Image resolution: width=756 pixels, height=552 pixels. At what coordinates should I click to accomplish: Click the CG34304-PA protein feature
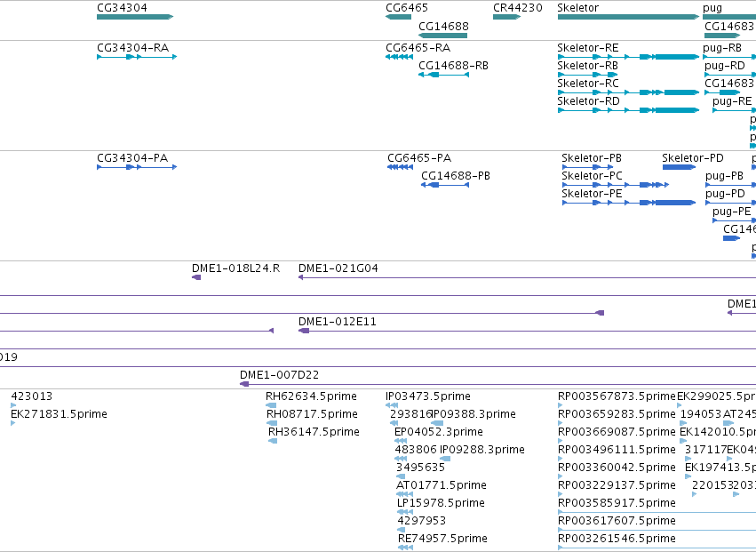[x=137, y=167]
